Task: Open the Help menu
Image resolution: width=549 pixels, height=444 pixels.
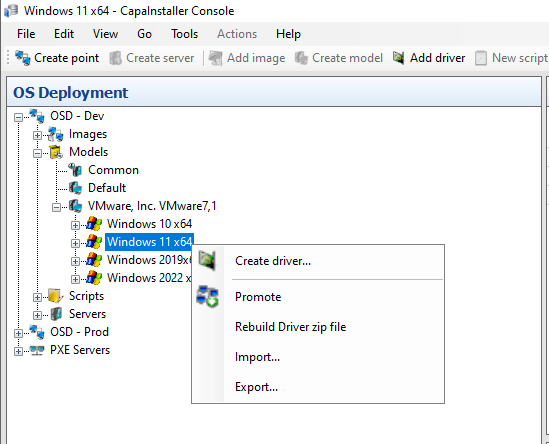Action: click(288, 34)
